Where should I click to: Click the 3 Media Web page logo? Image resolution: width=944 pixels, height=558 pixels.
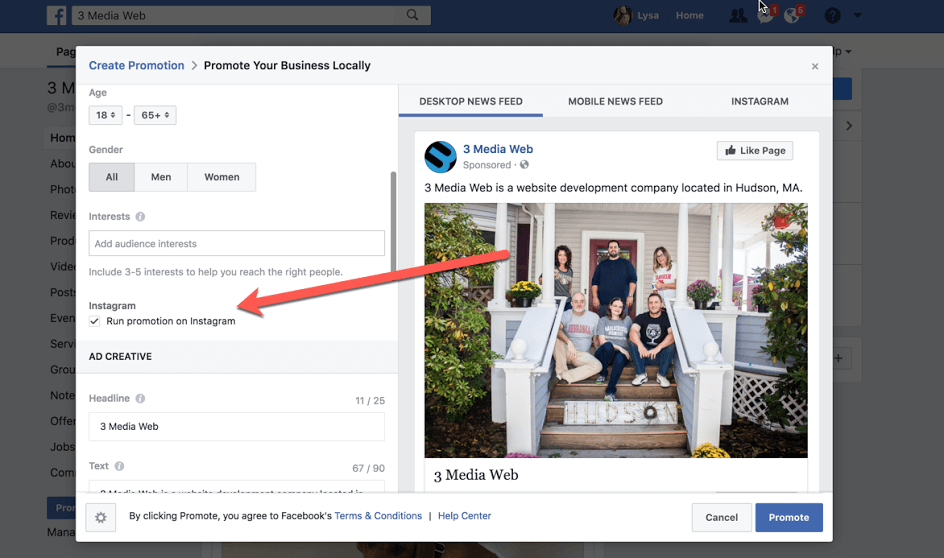tap(440, 157)
